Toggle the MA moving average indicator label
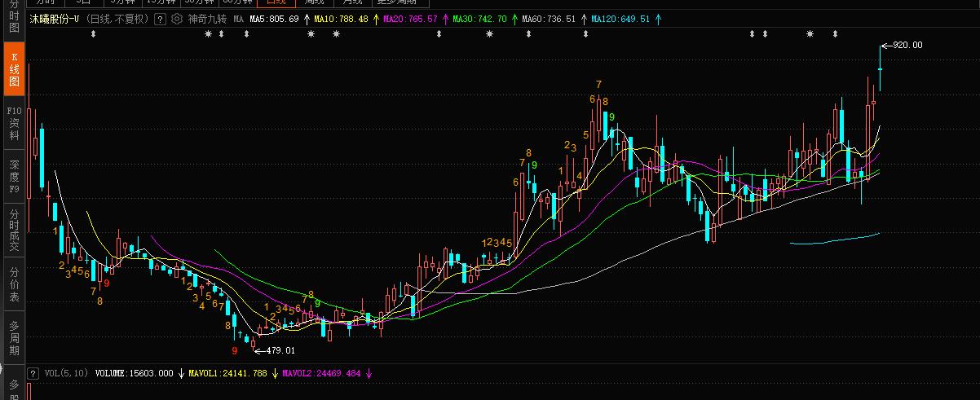 [x=238, y=18]
